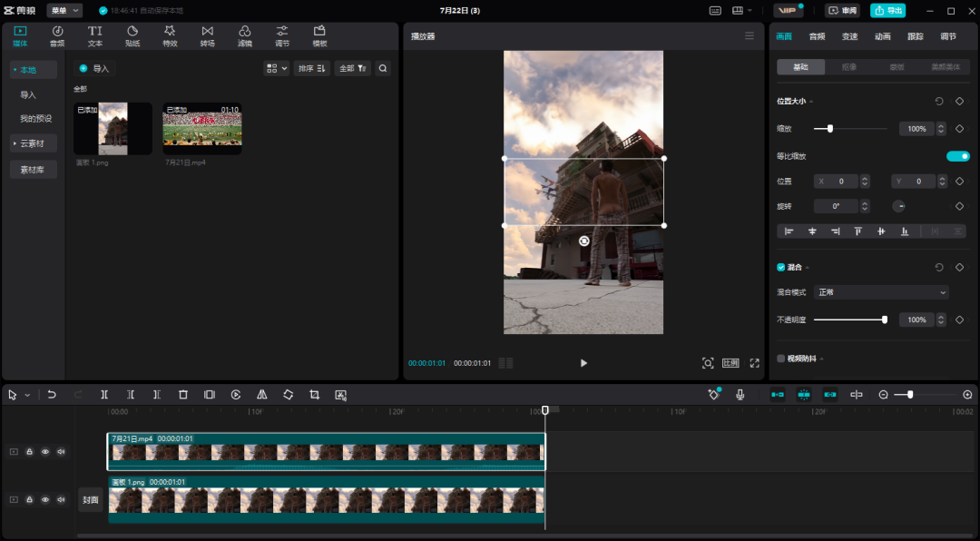The image size is (980, 541).
Task: Open the 音频 tab in top toolbar
Action: (x=57, y=36)
